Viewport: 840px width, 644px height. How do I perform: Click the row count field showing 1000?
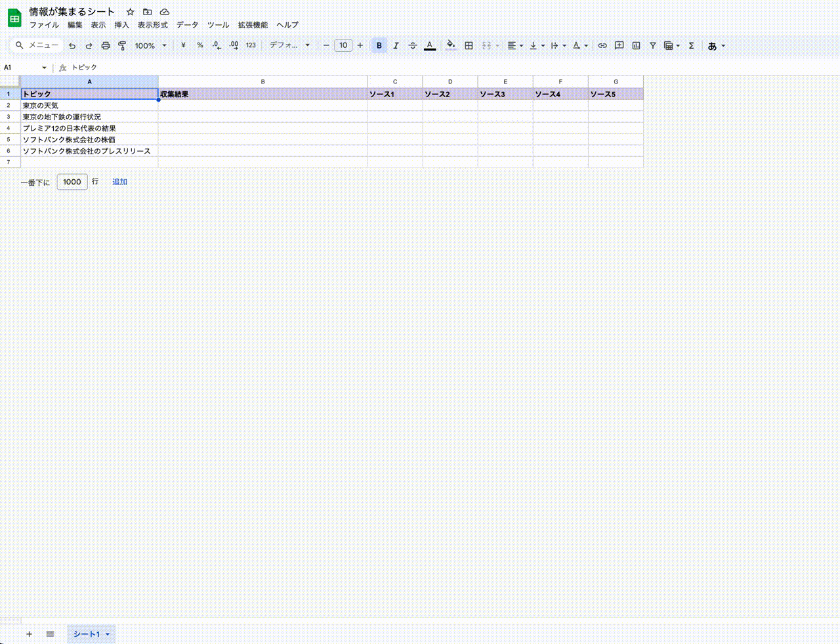click(x=72, y=182)
